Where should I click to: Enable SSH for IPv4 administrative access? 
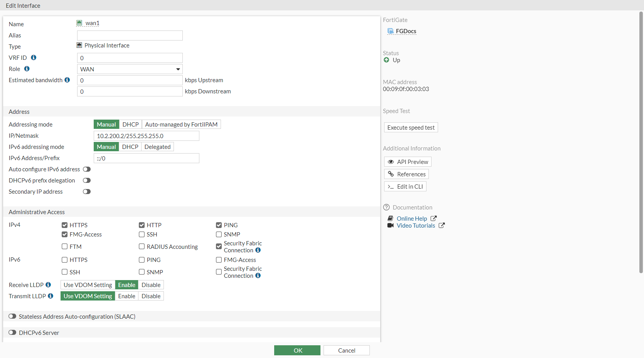point(142,234)
